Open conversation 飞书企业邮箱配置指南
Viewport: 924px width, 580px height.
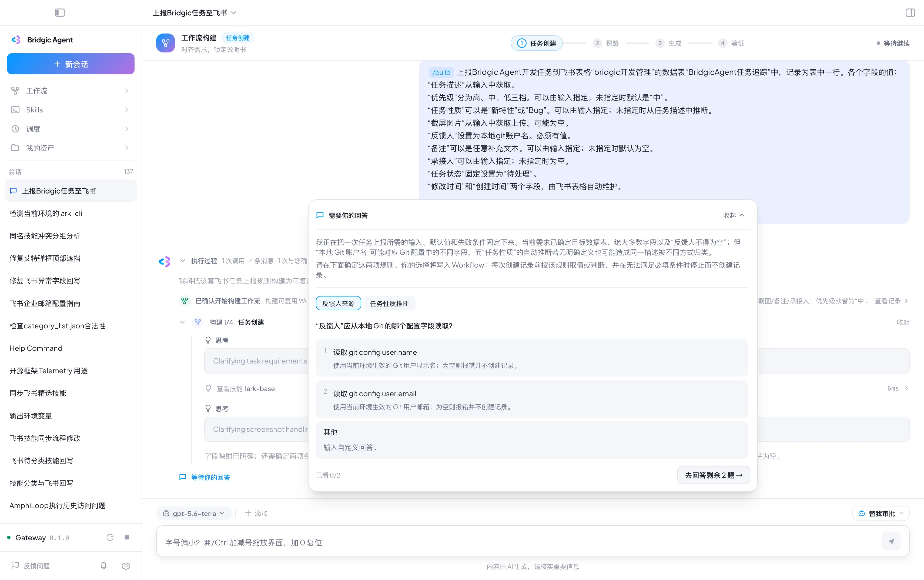point(71,304)
